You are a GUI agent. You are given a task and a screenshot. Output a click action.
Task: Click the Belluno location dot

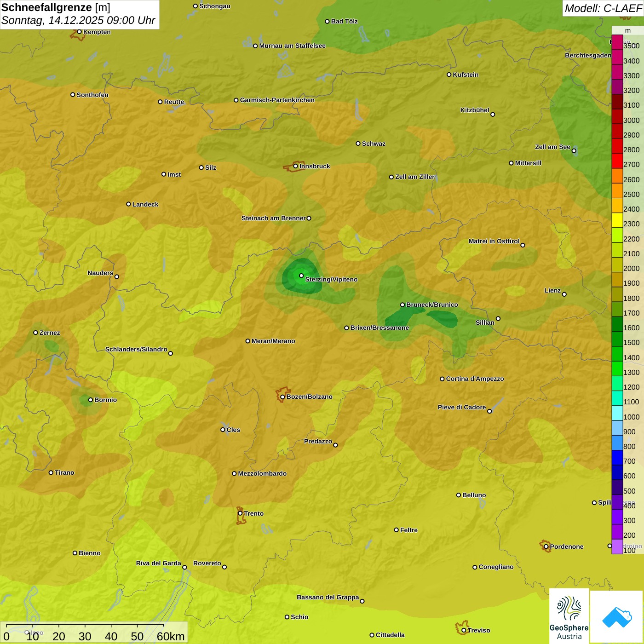click(x=459, y=495)
